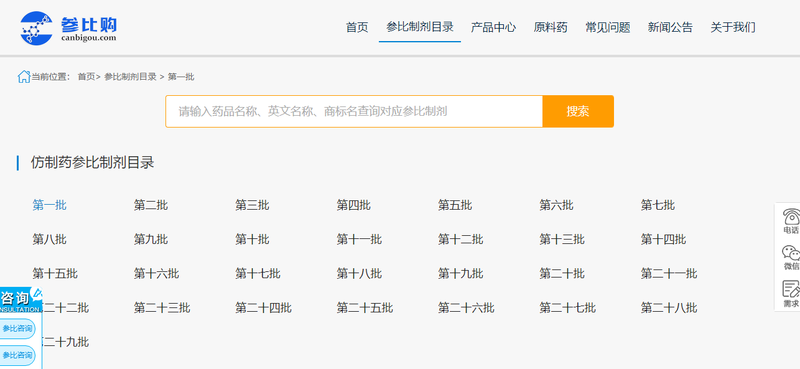Select batch 第十六批
800x369 pixels.
157,274
